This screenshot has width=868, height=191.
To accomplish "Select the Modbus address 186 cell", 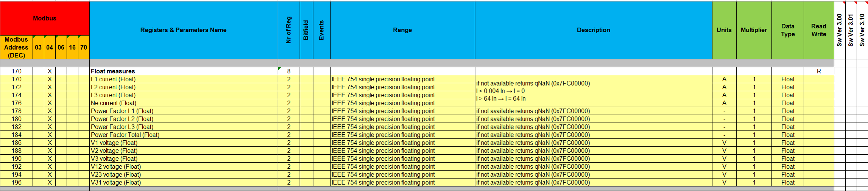I will [16, 143].
